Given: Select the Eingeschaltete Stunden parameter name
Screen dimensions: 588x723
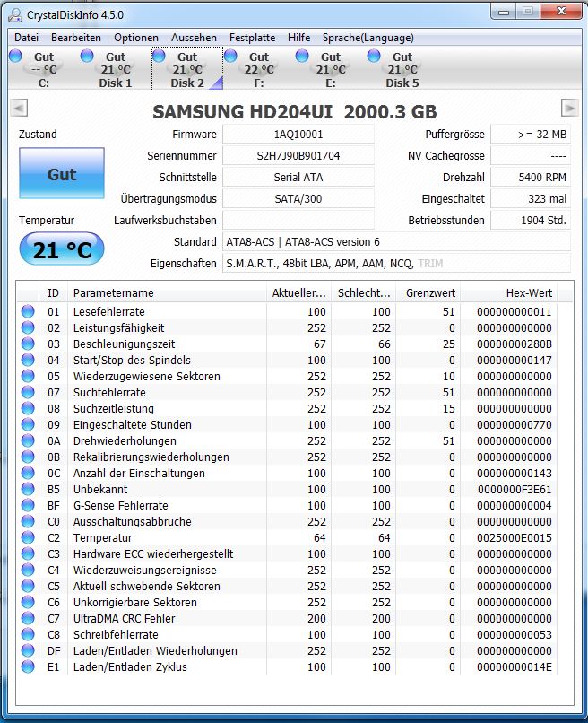Looking at the screenshot, I should [x=133, y=424].
